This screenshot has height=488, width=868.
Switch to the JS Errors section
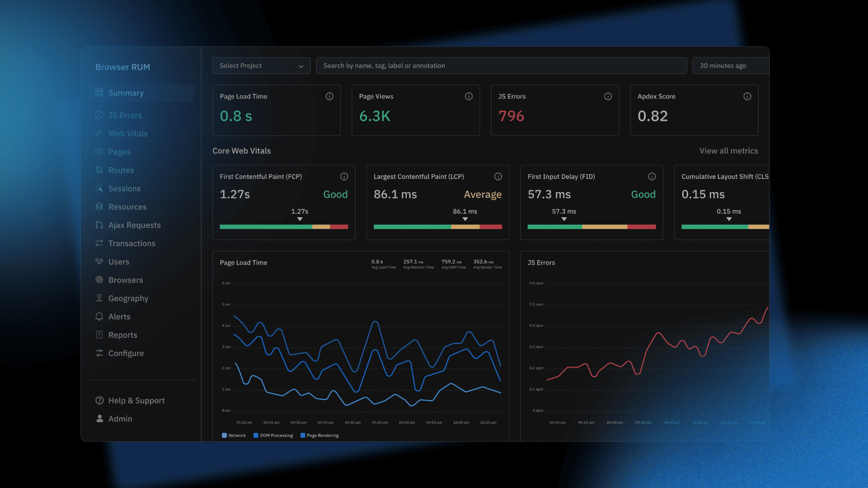click(125, 115)
